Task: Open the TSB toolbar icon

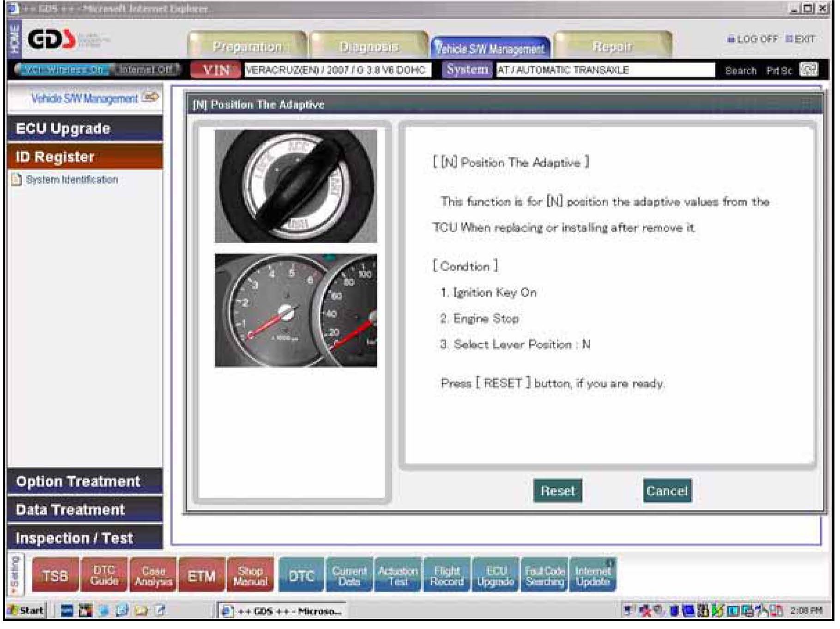Action: [x=55, y=575]
